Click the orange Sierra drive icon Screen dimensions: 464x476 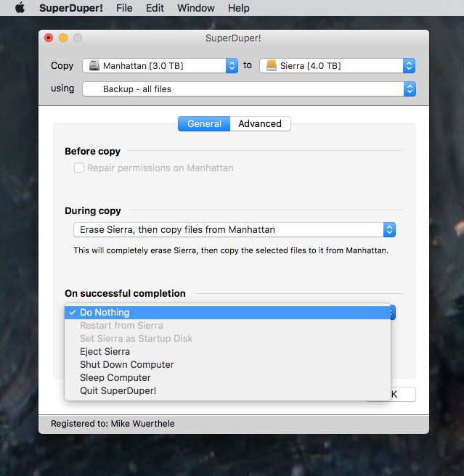(271, 65)
